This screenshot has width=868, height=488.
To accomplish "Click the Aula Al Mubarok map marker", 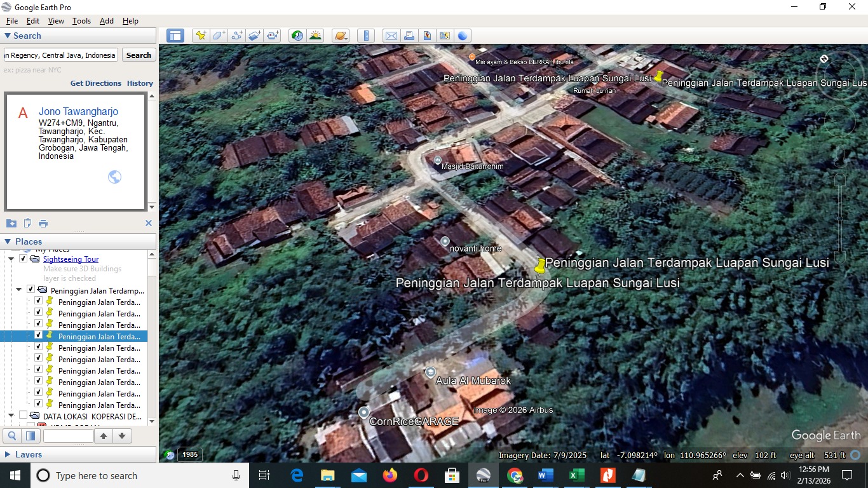I will tap(431, 372).
